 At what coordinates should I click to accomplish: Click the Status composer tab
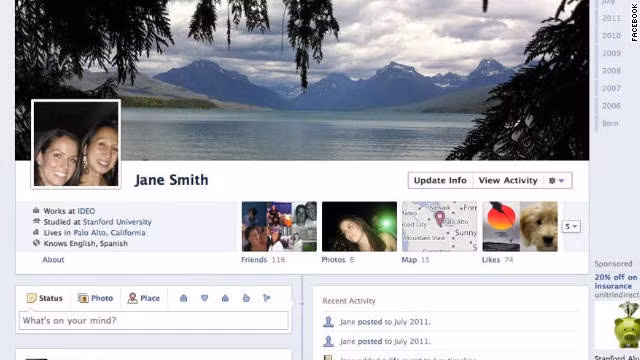coord(44,298)
